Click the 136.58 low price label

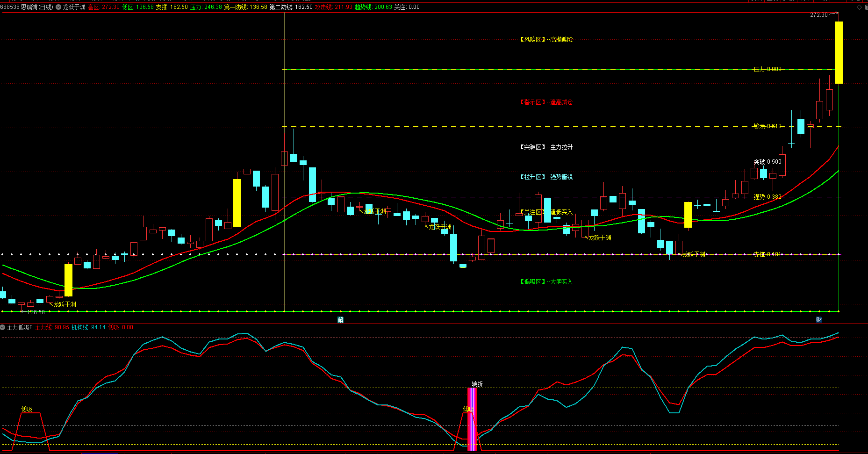36,312
